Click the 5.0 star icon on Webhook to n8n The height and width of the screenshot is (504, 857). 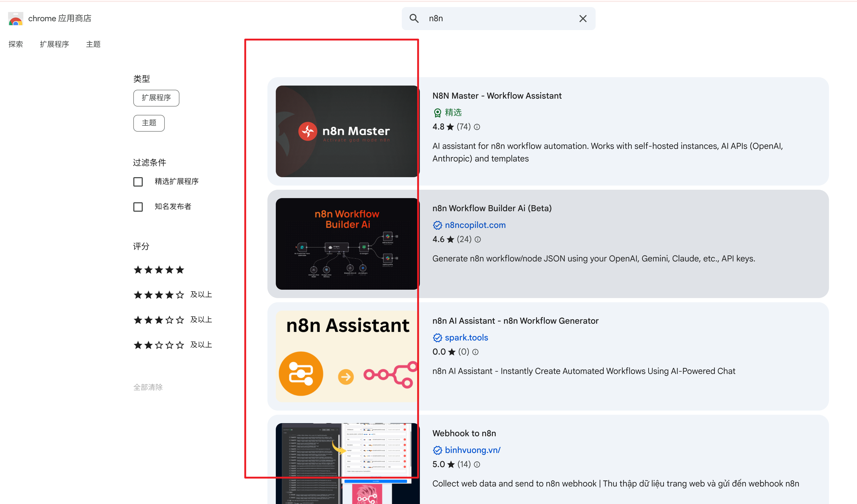coord(451,464)
